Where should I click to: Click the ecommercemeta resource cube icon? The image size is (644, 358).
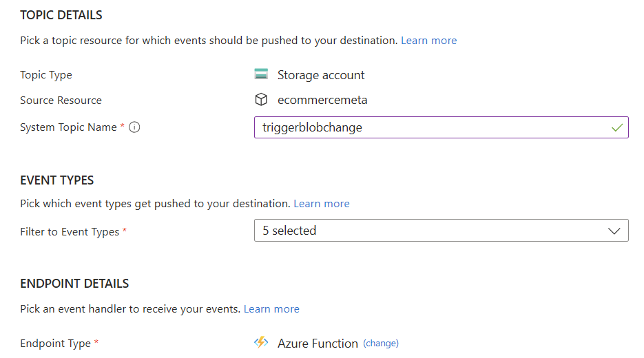(x=261, y=99)
